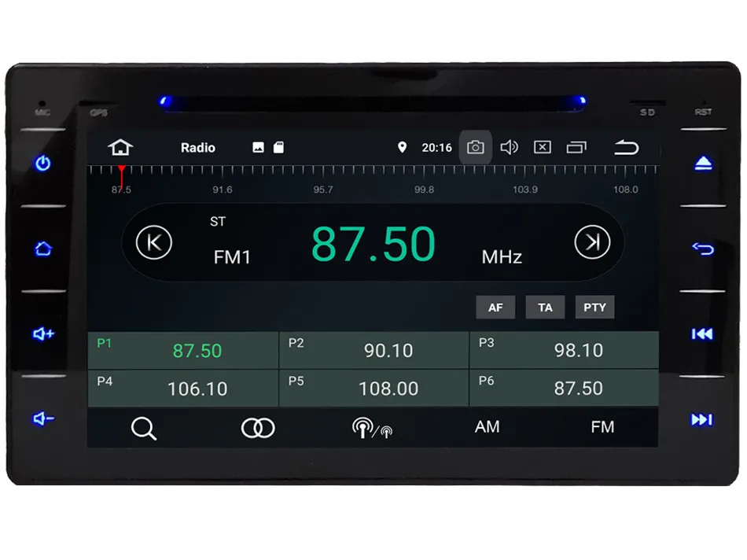
Task: Switch to the AM band
Action: pyautogui.click(x=487, y=427)
